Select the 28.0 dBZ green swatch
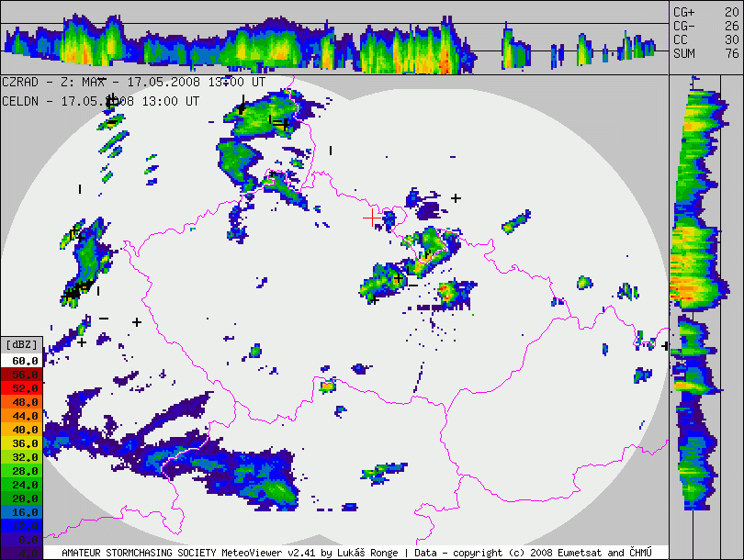Image resolution: width=744 pixels, height=560 pixels. 22,471
